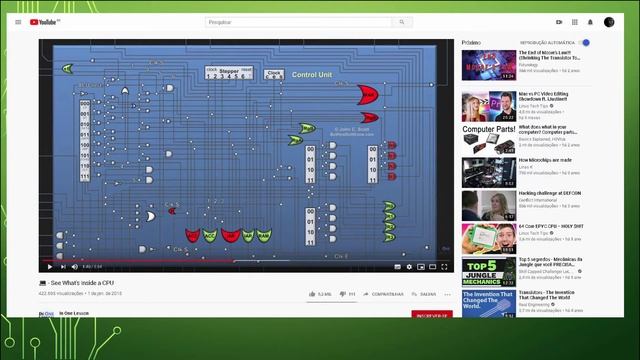Open the YouTube apps grid icon
This screenshot has height=360, width=640.
click(575, 22)
